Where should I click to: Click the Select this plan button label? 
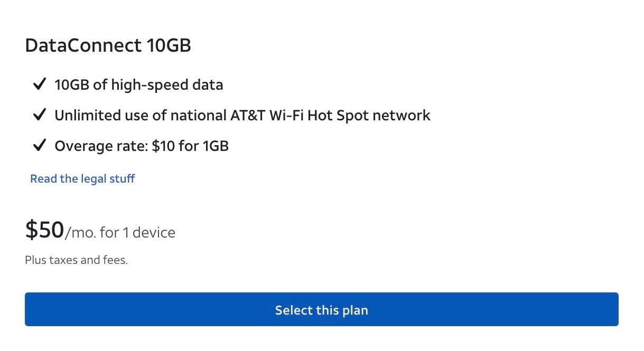click(x=321, y=310)
